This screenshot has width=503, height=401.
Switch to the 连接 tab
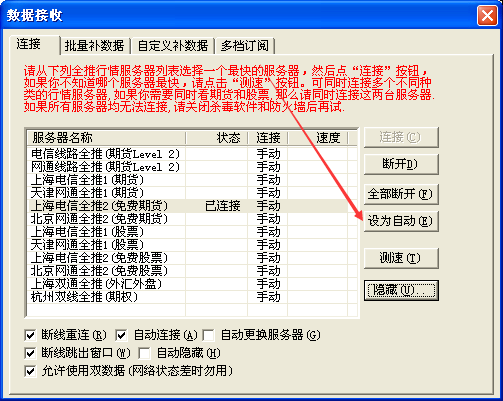35,44
